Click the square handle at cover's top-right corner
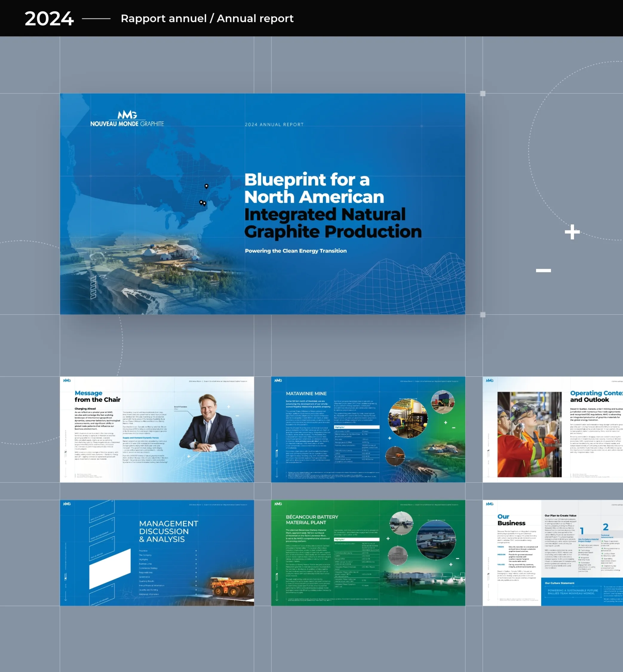The image size is (623, 672). click(x=482, y=94)
